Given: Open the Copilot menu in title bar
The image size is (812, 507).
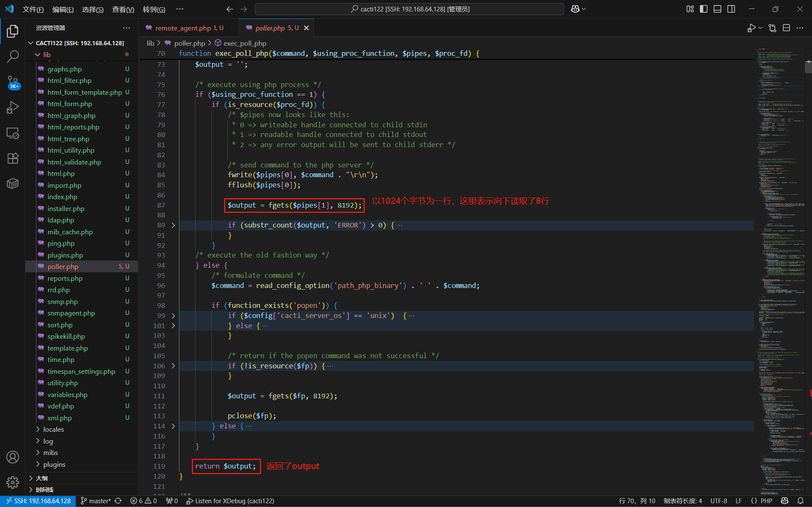Looking at the screenshot, I should point(578,9).
